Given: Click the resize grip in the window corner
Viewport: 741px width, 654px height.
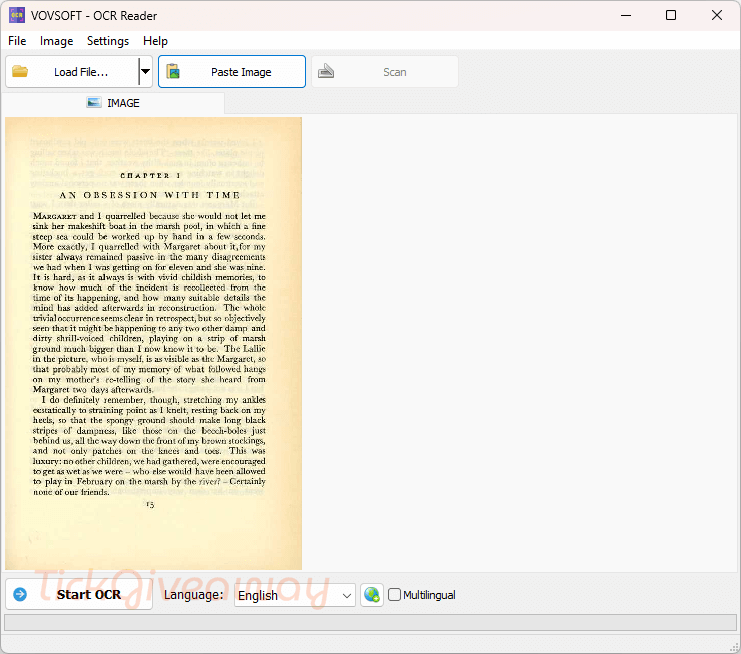Looking at the screenshot, I should tap(734, 648).
